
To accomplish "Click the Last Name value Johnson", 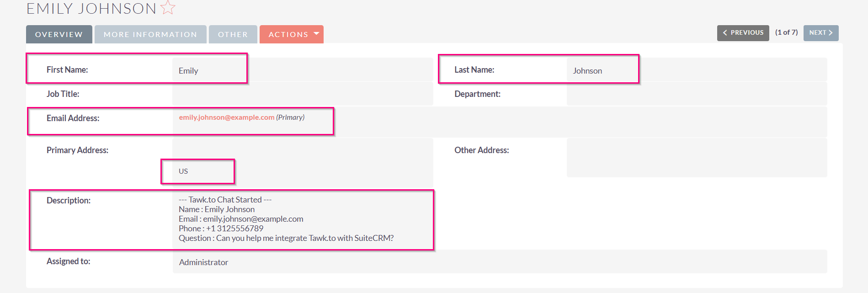I will coord(587,71).
